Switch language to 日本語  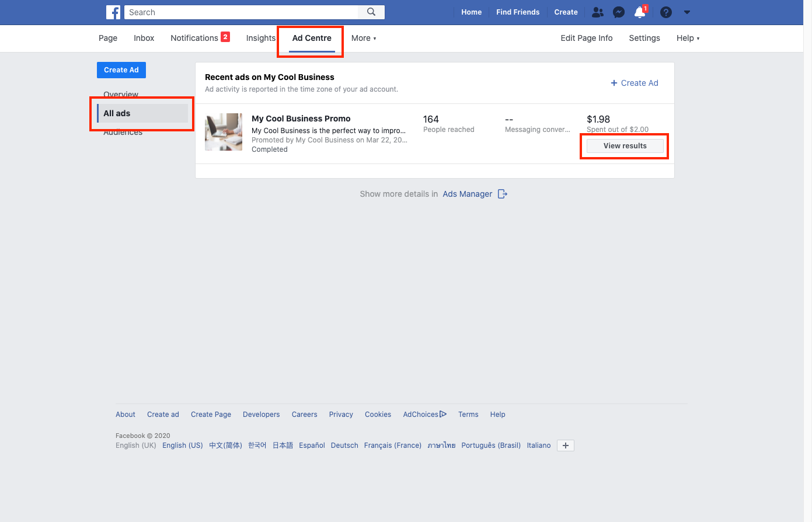pyautogui.click(x=283, y=446)
